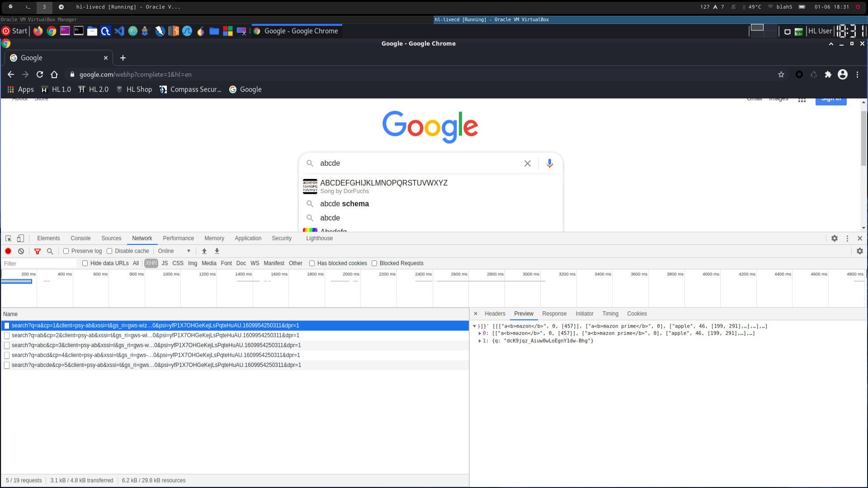Click the inspect element picker icon

tap(8, 239)
